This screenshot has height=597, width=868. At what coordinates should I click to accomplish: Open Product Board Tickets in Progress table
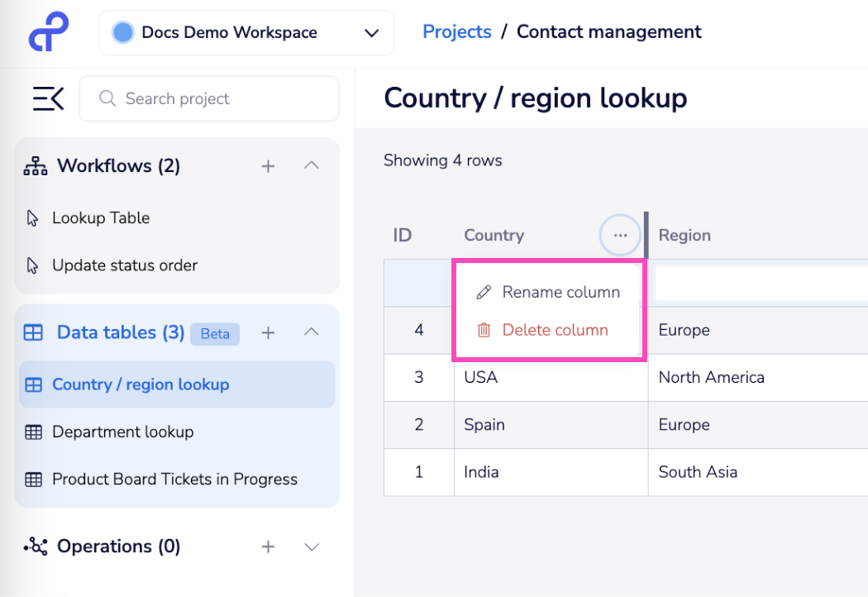[174, 479]
